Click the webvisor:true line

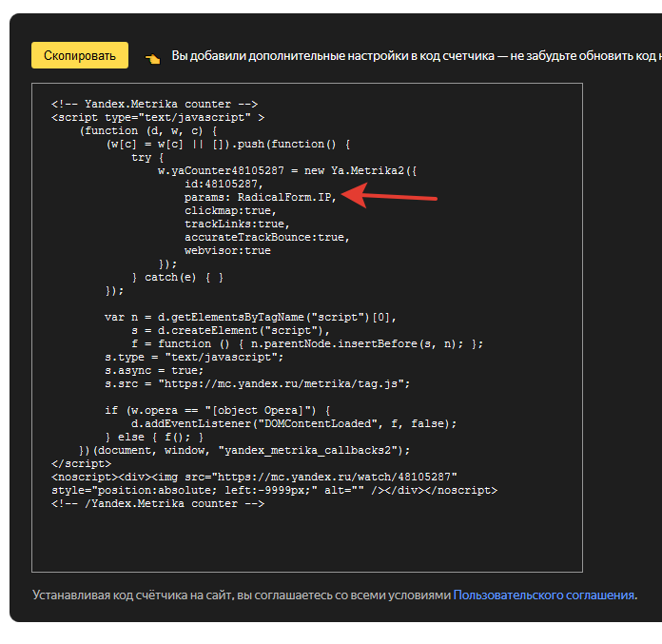tap(227, 250)
